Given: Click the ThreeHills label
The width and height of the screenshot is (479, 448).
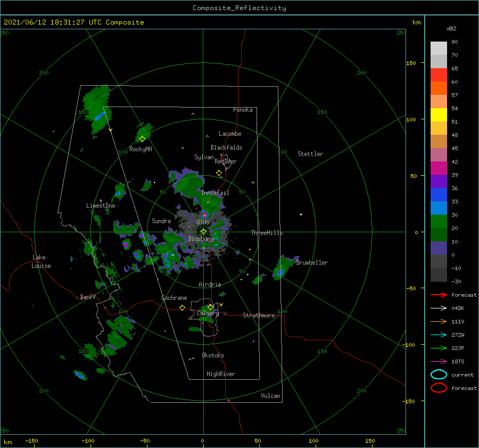Looking at the screenshot, I should 267,233.
